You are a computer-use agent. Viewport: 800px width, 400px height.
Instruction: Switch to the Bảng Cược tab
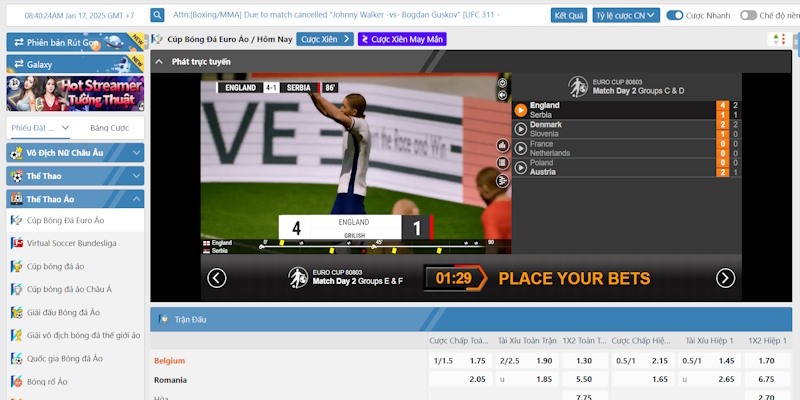tap(109, 128)
